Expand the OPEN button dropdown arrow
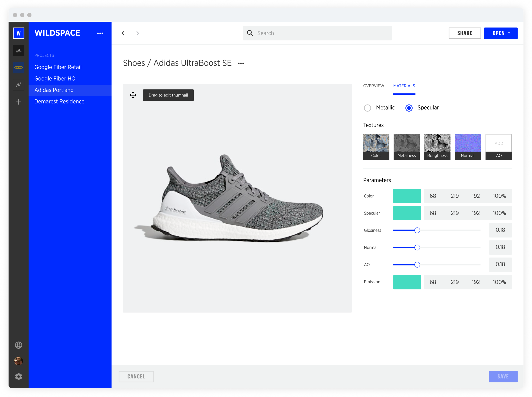 tap(509, 33)
